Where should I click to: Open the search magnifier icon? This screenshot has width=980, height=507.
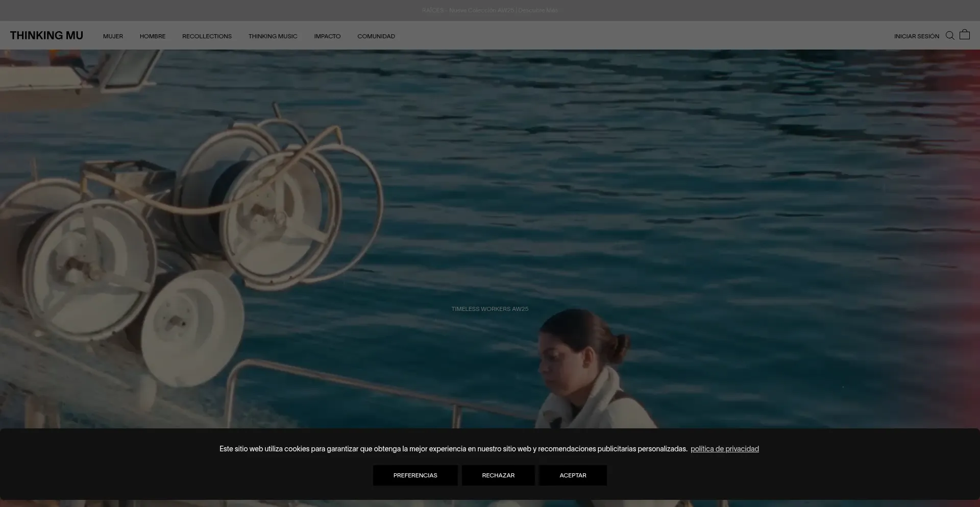click(949, 36)
